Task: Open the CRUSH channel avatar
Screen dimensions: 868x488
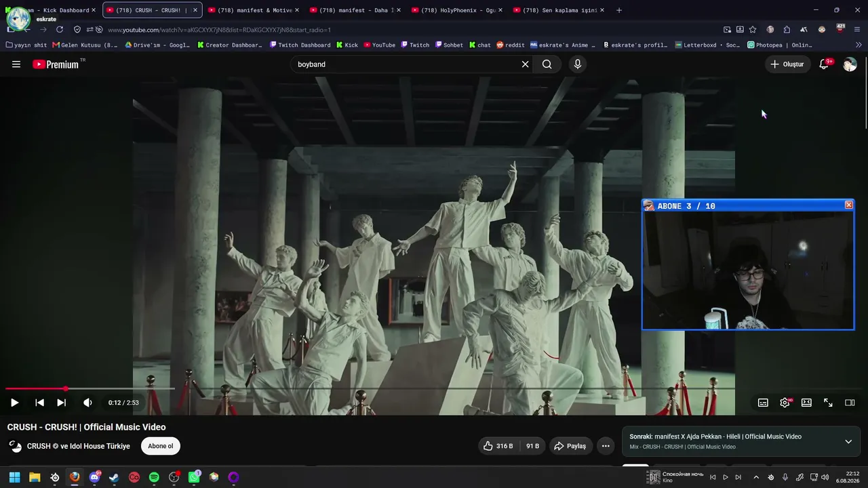Action: click(x=15, y=446)
